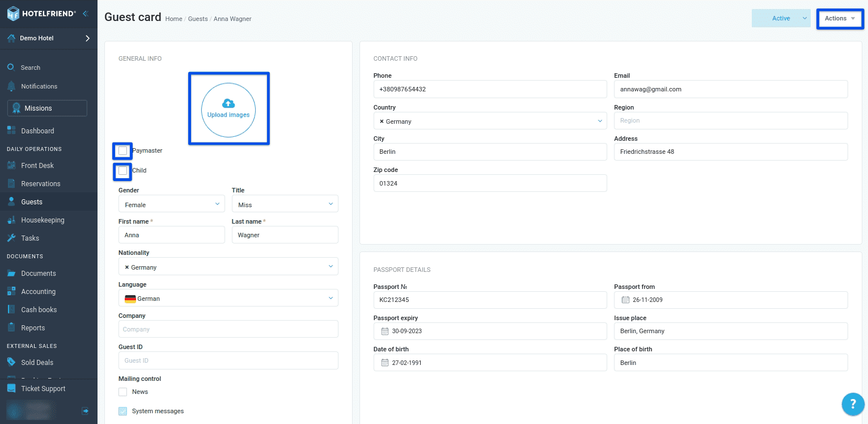Click the Demo Hotel home icon
868x424 pixels.
pos(11,39)
